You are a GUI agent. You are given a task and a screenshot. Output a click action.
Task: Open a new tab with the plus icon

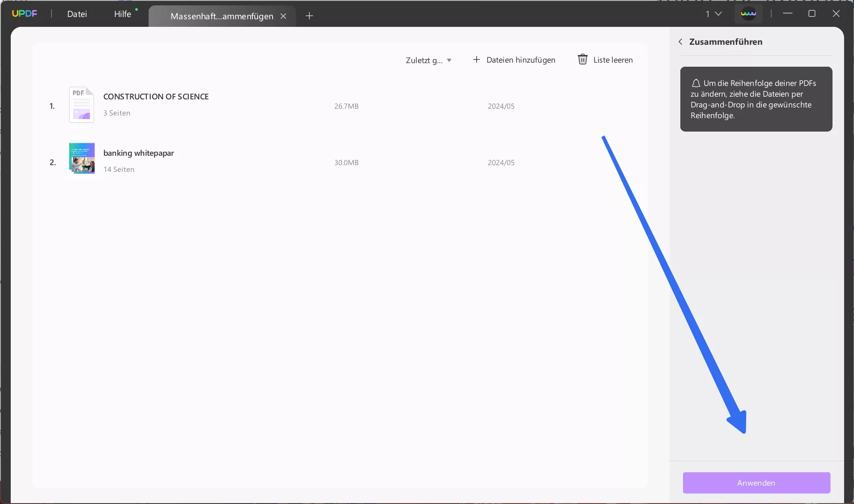309,16
